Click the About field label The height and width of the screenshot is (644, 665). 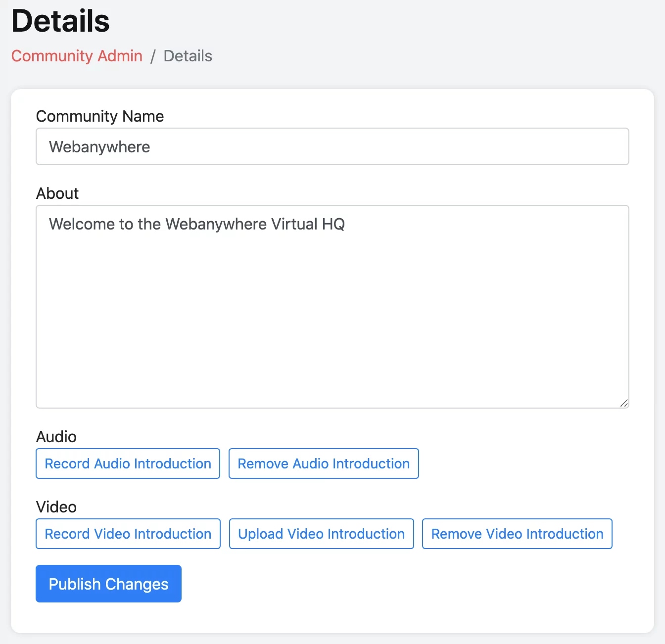click(57, 193)
